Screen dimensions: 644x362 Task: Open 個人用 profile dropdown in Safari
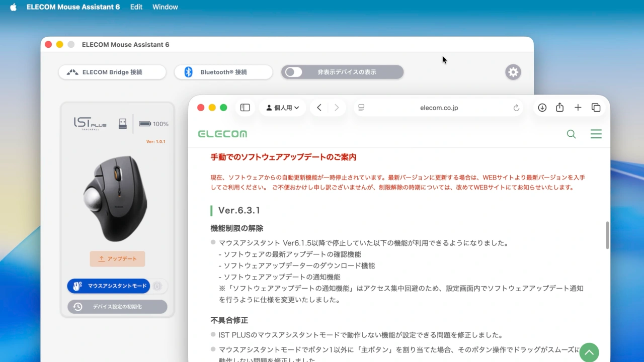coord(282,108)
